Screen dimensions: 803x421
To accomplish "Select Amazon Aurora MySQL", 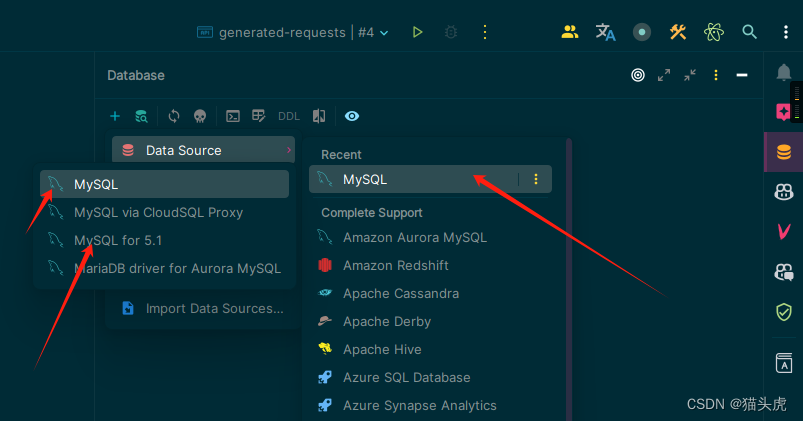I will (x=430, y=238).
